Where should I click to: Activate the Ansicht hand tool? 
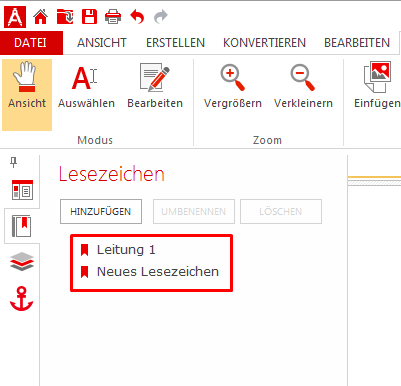point(27,95)
